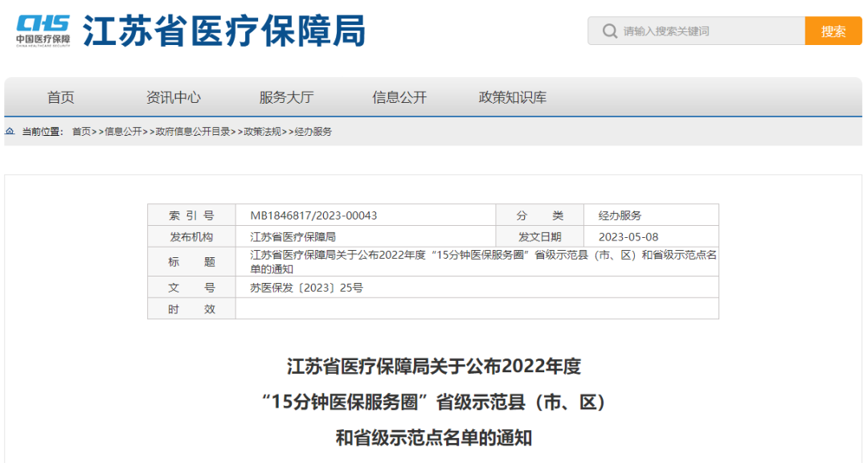Viewport: 868px width, 463px height.
Task: Click the 标题 label cell
Action: (191, 261)
